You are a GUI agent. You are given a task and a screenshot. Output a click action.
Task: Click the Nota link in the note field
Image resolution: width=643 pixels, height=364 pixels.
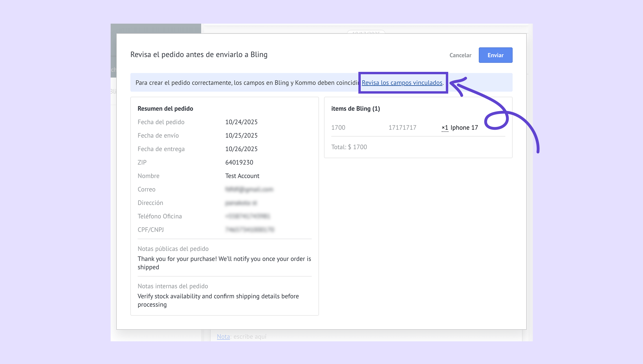[223, 337]
